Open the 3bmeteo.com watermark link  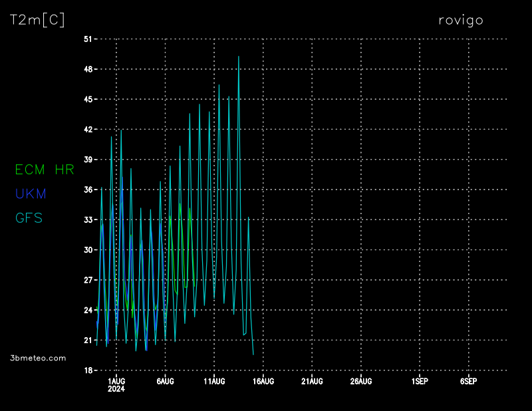click(39, 358)
